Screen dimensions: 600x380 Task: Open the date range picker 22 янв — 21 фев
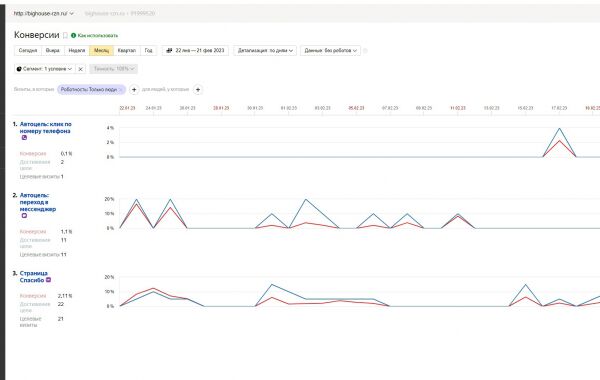coord(195,51)
